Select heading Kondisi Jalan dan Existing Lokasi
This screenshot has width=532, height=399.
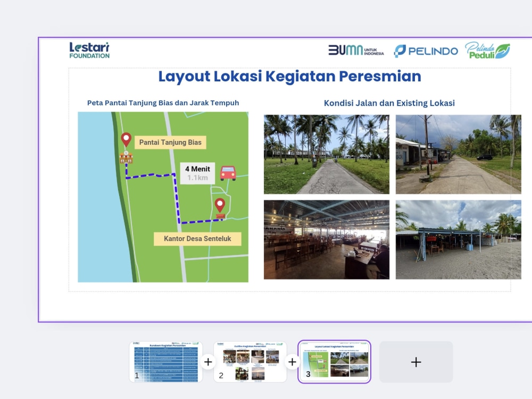click(x=389, y=103)
